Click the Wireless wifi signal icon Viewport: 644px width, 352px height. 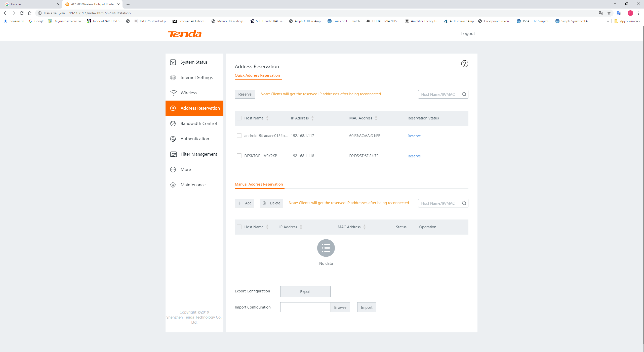click(174, 93)
